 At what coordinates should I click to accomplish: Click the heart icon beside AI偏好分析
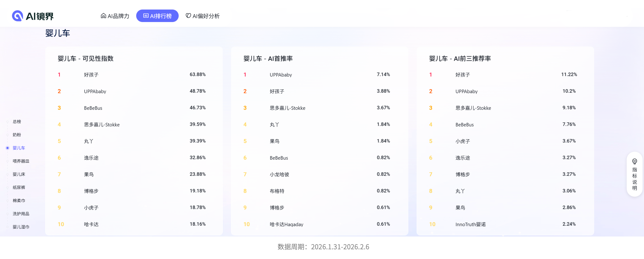point(188,16)
